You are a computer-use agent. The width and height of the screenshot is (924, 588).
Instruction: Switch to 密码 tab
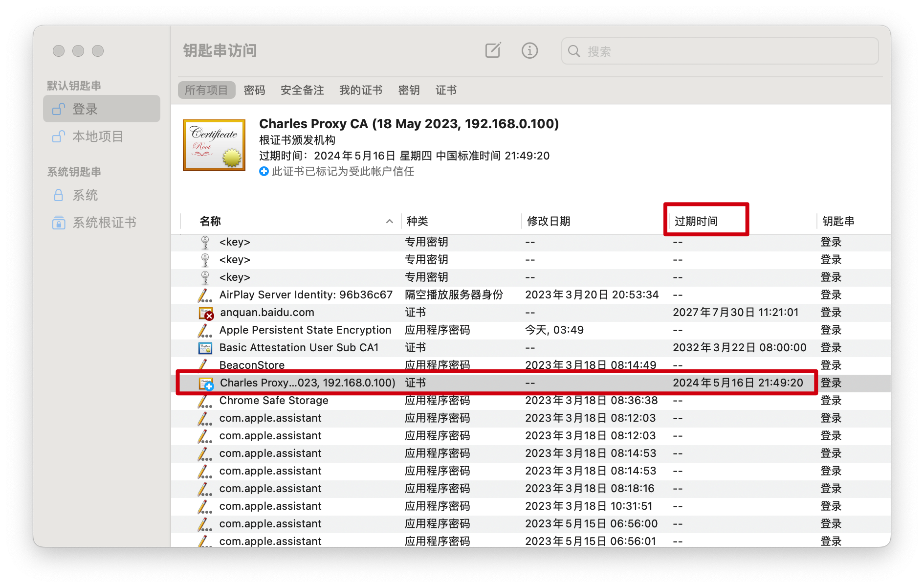point(254,90)
